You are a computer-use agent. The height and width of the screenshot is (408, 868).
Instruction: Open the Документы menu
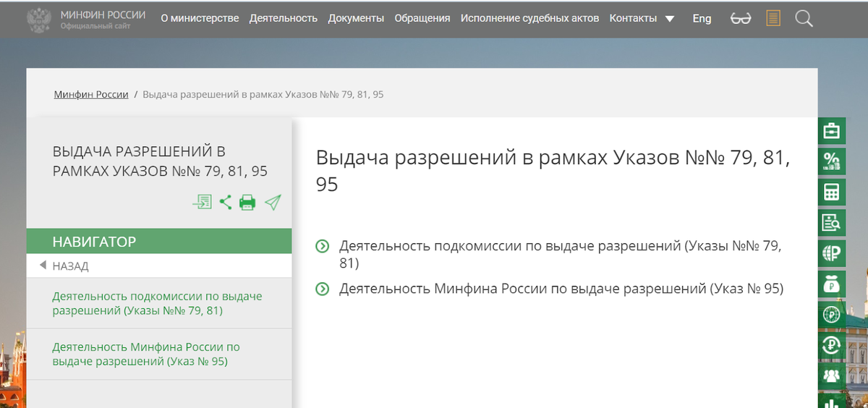point(356,18)
